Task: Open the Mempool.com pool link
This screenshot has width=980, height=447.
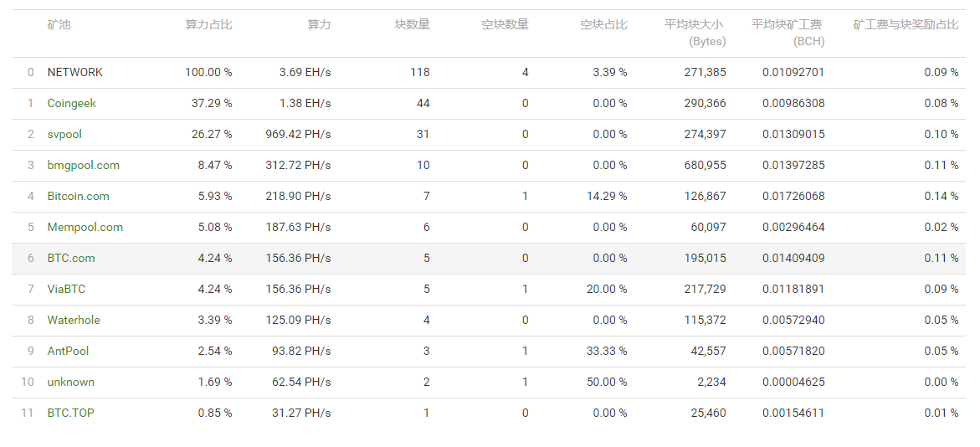Action: (85, 227)
